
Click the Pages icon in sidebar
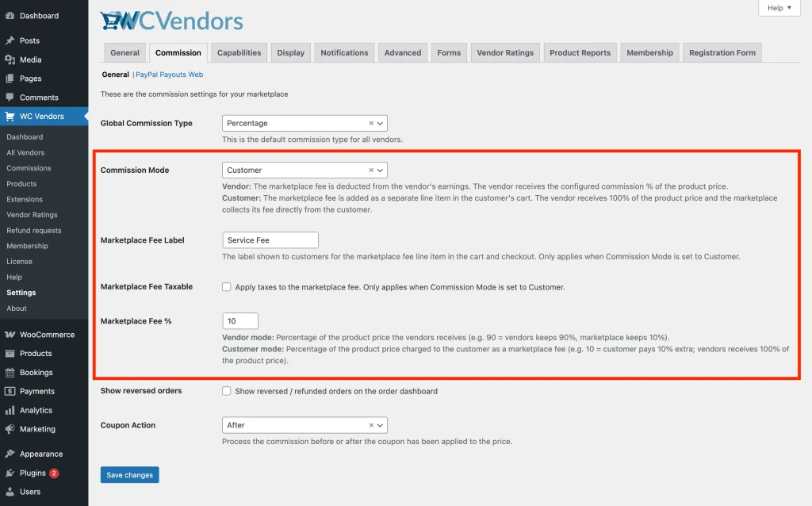point(10,79)
